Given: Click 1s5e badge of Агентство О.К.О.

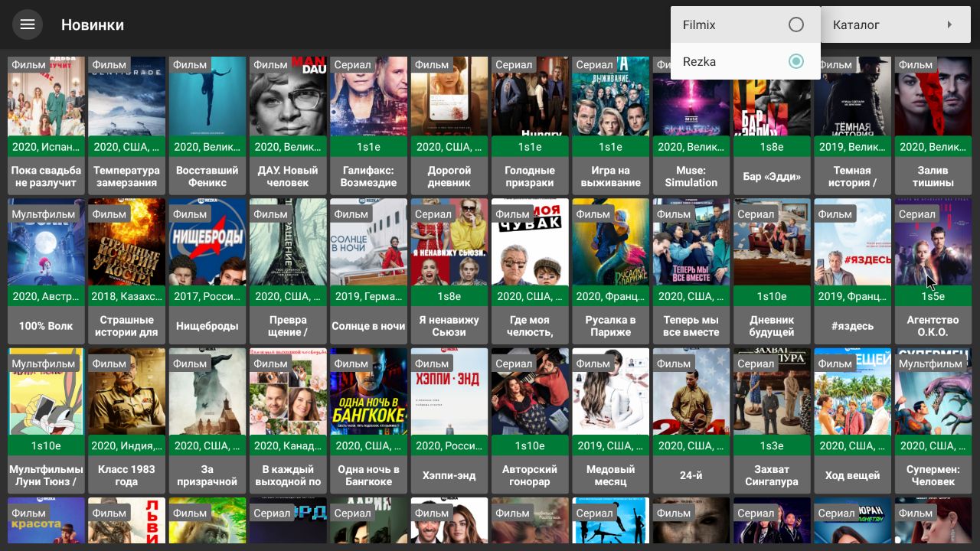Looking at the screenshot, I should point(933,296).
